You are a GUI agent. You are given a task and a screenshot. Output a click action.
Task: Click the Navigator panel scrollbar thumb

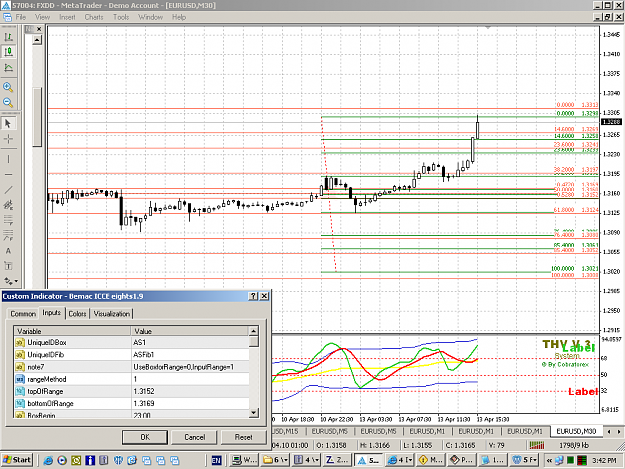pos(37,117)
